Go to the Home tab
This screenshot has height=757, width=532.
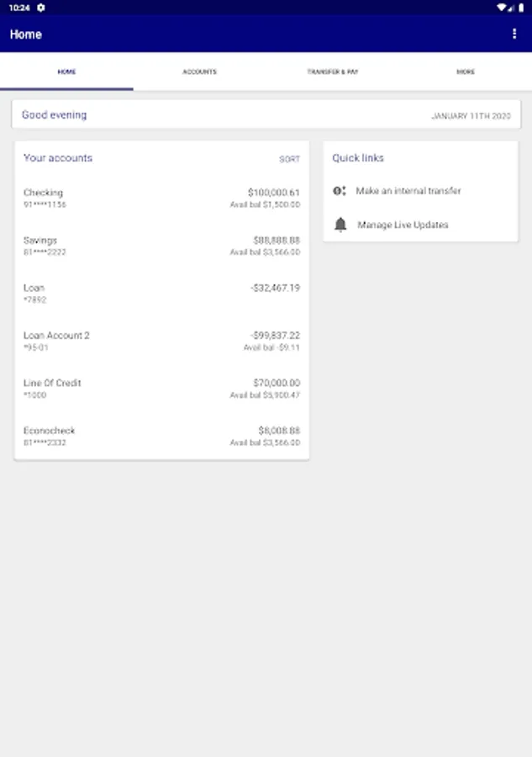[66, 71]
